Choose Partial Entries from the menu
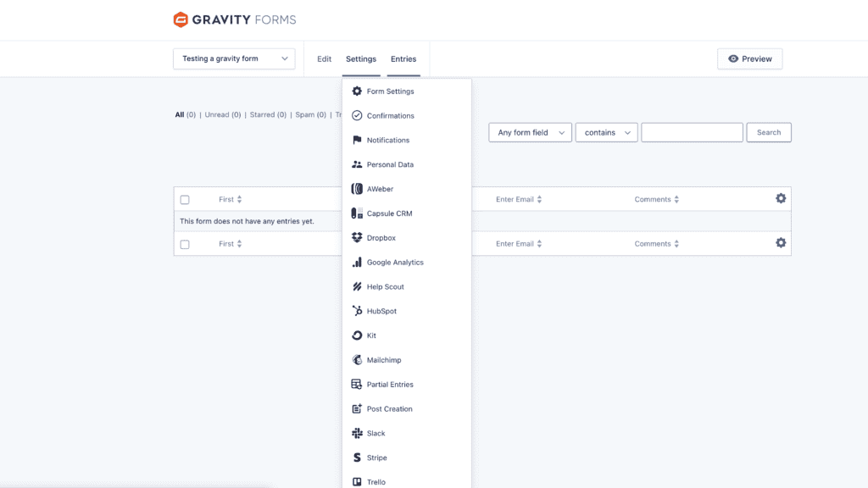The height and width of the screenshot is (488, 868). point(407,384)
